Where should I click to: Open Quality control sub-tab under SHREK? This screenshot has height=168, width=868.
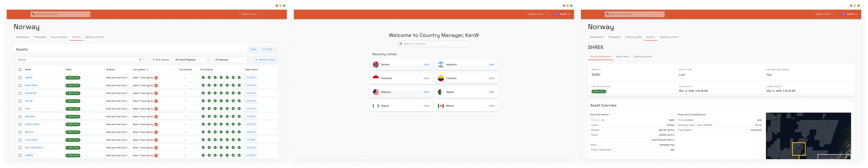tap(643, 56)
